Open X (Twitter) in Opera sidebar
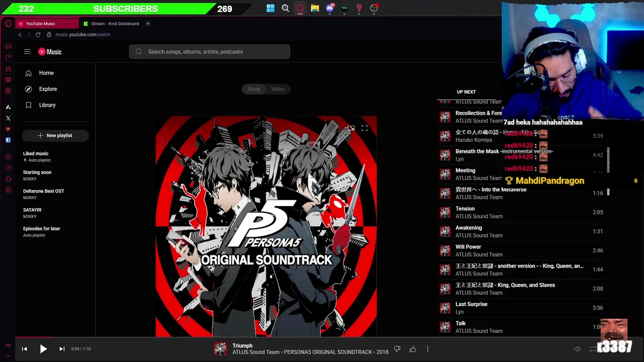The height and width of the screenshot is (362, 644). (8, 118)
